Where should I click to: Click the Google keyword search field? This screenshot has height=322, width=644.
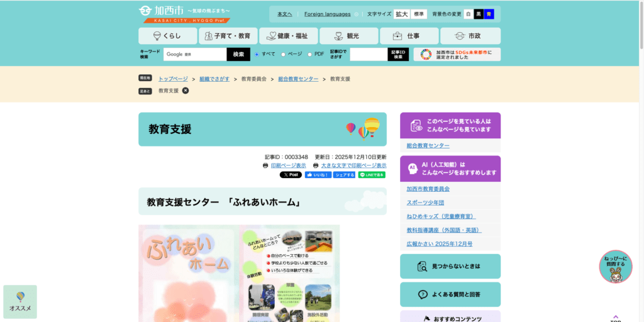(195, 55)
